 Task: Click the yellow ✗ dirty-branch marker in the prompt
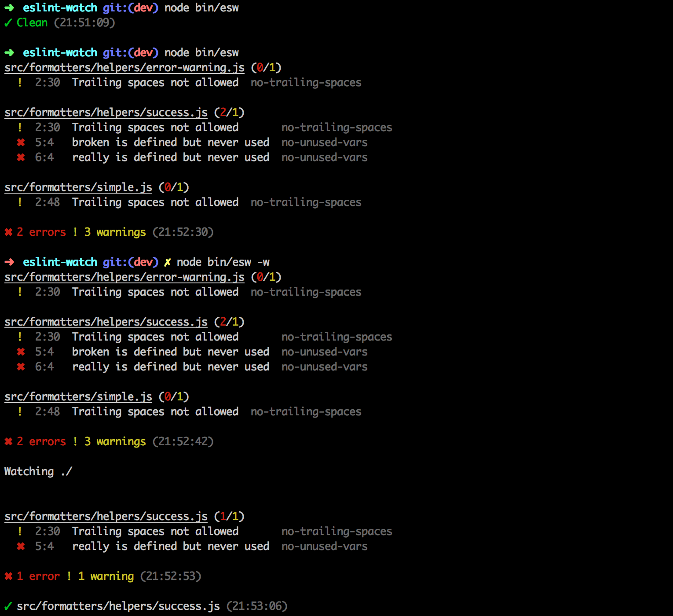point(168,262)
